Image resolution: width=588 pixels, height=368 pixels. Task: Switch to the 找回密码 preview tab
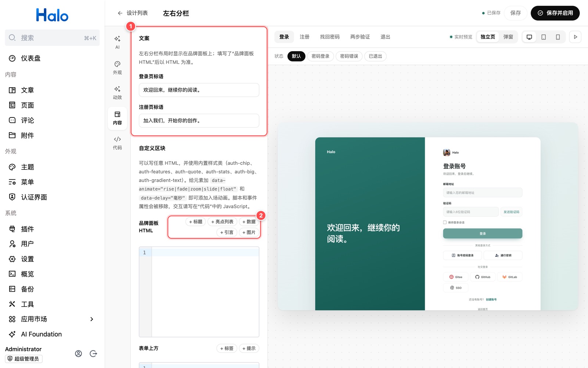pos(330,37)
